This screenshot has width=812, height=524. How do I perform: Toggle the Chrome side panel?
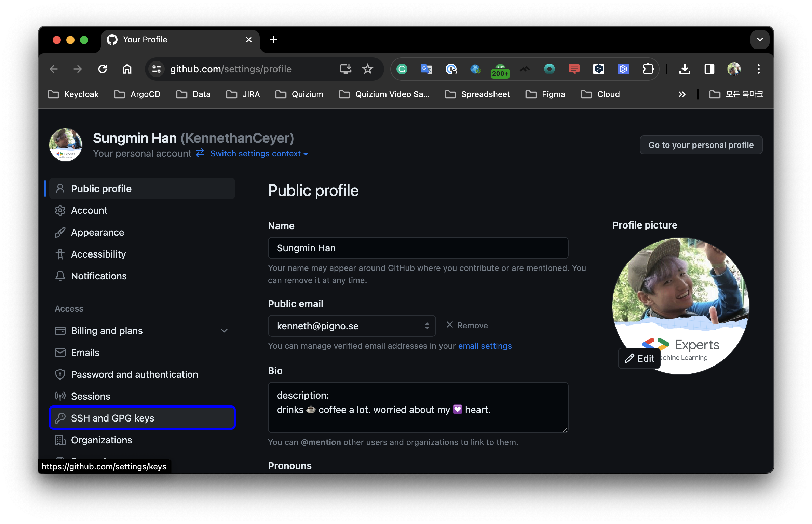pos(709,69)
